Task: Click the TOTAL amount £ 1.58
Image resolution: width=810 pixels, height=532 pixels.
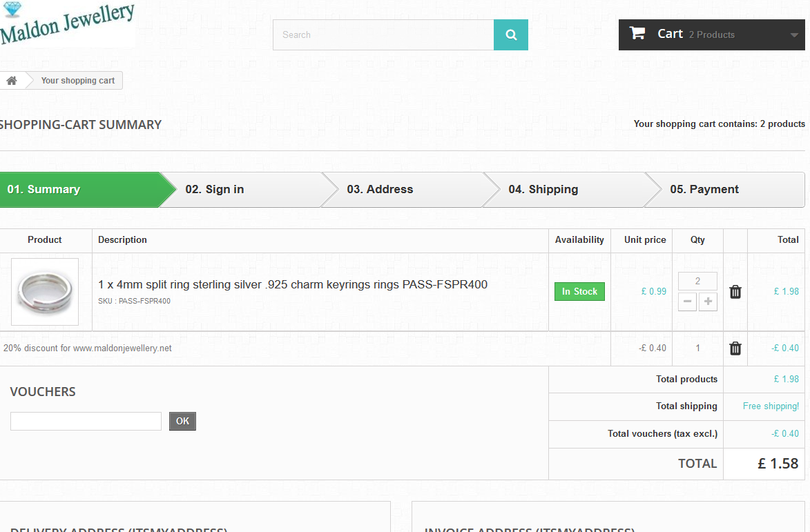Action: pyautogui.click(x=778, y=464)
